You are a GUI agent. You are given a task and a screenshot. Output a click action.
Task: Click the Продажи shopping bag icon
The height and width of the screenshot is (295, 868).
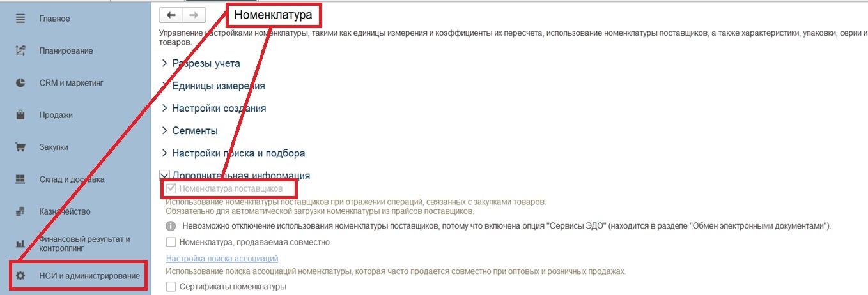point(20,115)
